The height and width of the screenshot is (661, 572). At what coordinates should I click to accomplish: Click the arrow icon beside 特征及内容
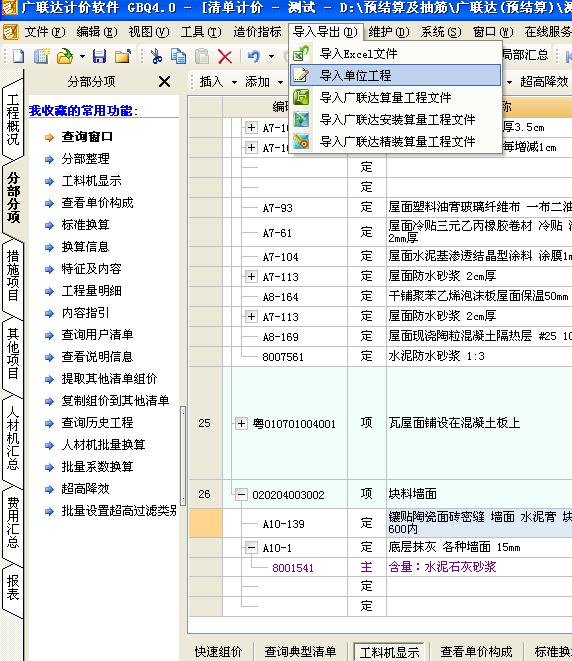coord(50,269)
